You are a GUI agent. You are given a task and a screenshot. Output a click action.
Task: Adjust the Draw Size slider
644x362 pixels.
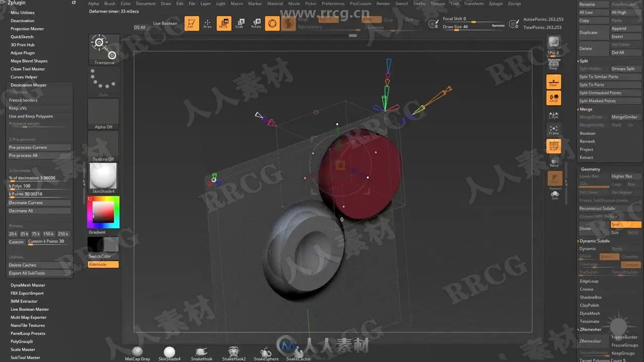pyautogui.click(x=474, y=27)
